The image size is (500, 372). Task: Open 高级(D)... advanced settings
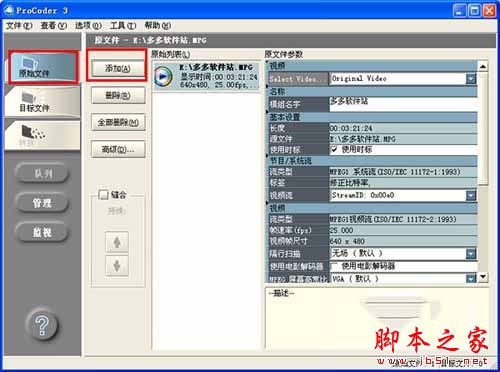(x=118, y=149)
